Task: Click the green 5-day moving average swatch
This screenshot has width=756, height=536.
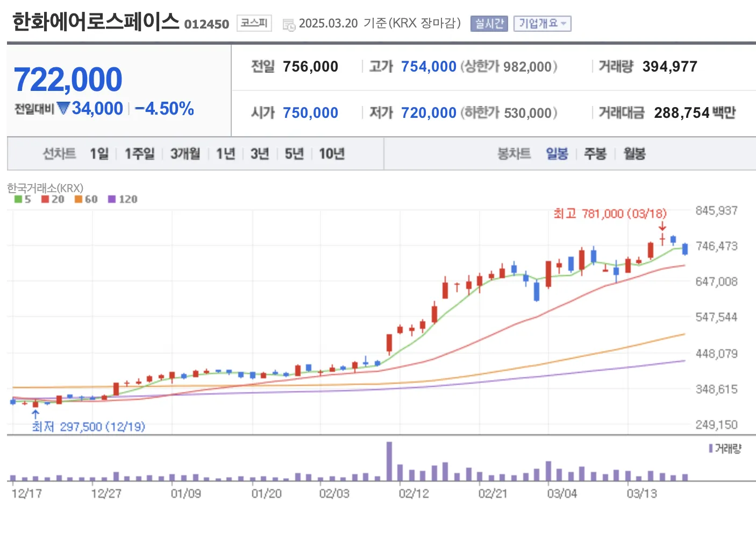Action: pos(18,199)
